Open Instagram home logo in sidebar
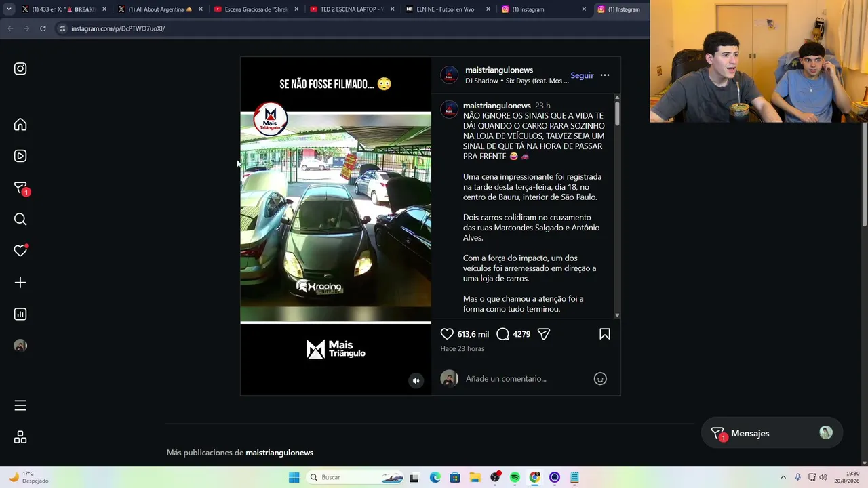Viewport: 868px width, 488px height. (20, 68)
